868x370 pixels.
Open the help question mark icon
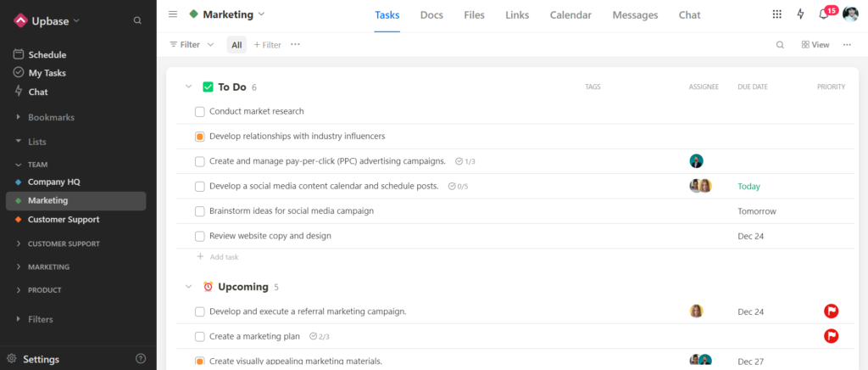pos(141,359)
